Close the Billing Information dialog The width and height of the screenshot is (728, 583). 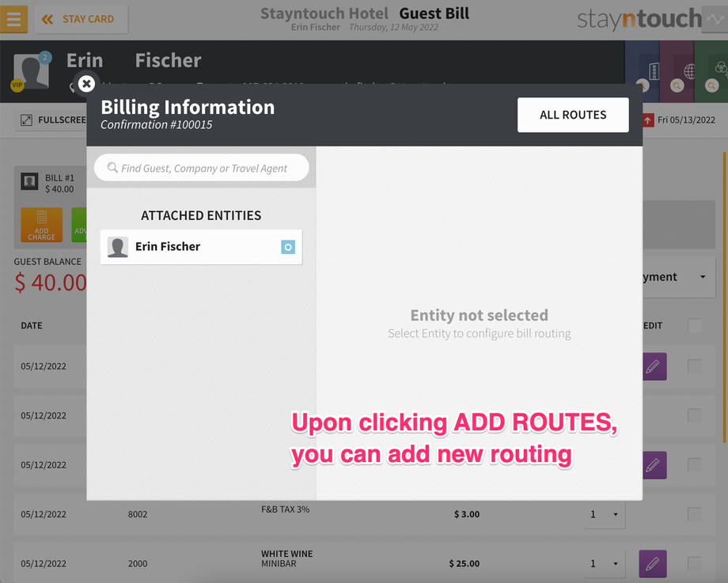tap(86, 84)
